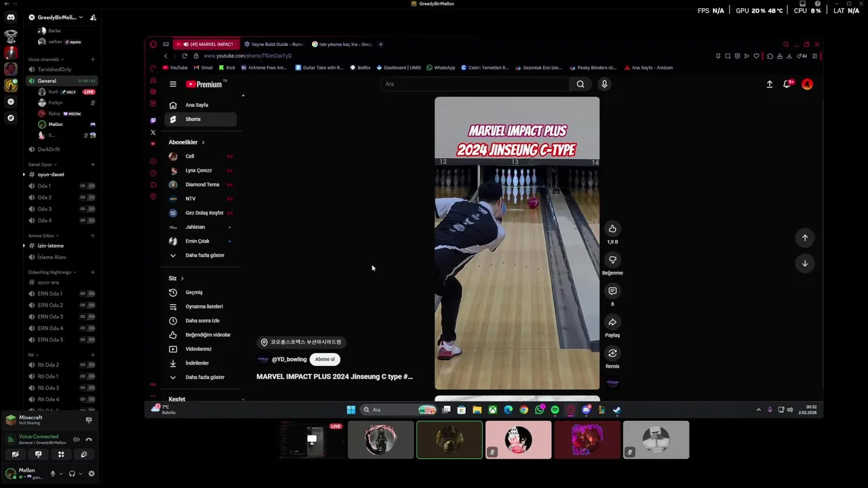Click the YouTube upload/create arrow icon
This screenshot has width=868, height=488.
[x=770, y=84]
